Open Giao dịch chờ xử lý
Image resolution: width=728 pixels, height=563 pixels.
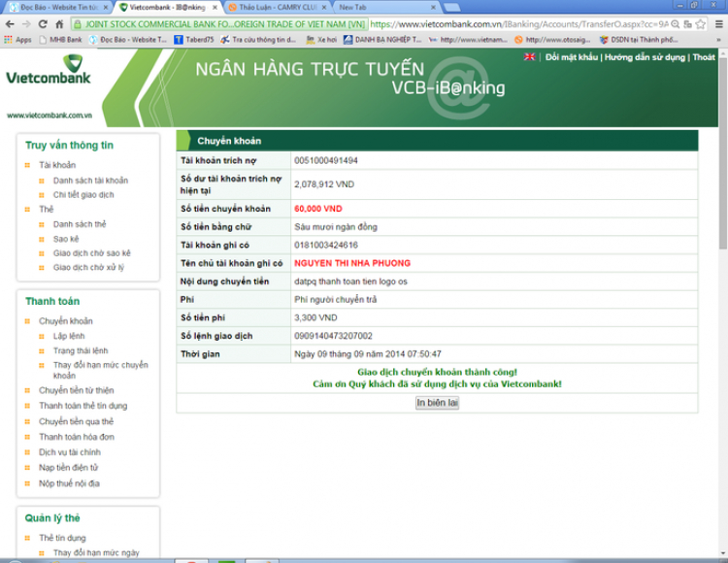88,268
